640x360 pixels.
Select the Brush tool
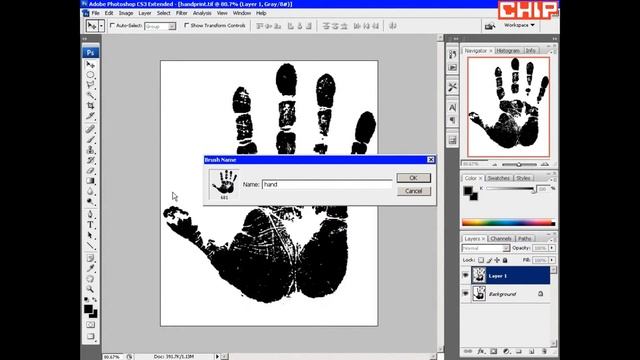click(x=90, y=139)
